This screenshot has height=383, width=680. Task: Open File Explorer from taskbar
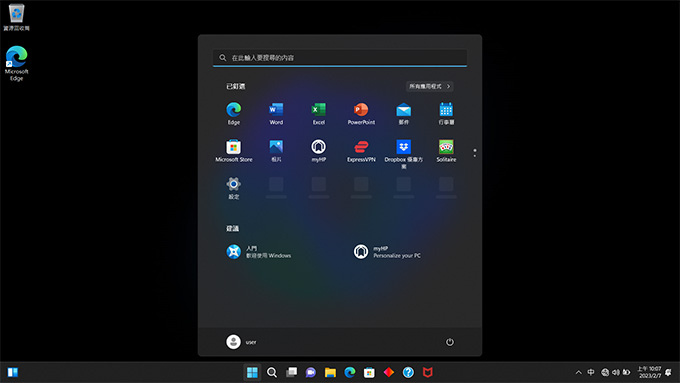coord(330,372)
